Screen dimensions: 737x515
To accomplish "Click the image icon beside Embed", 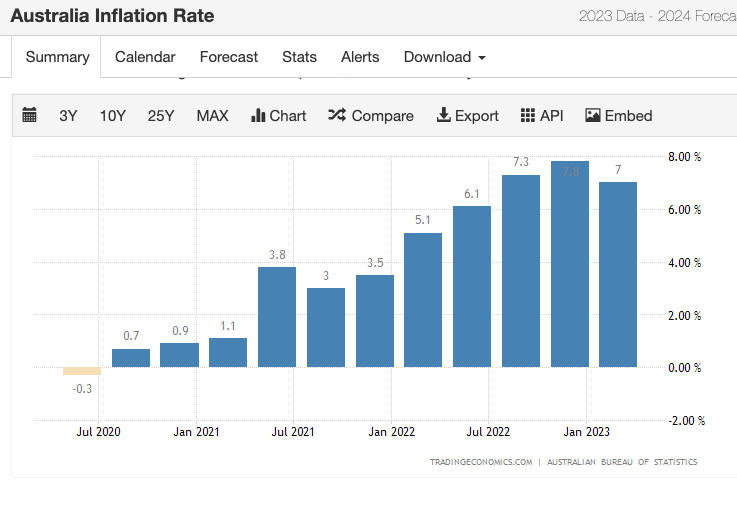I will tap(593, 115).
